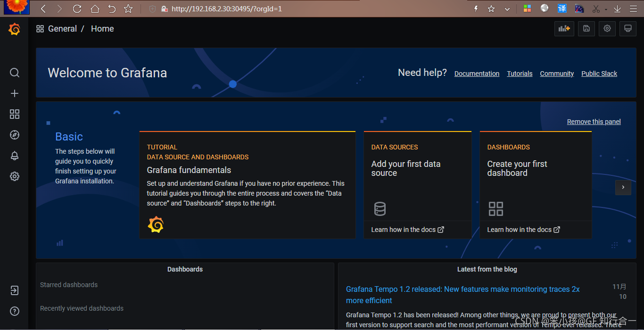This screenshot has height=330, width=644.
Task: Click the browser forward arrow
Action: click(59, 8)
